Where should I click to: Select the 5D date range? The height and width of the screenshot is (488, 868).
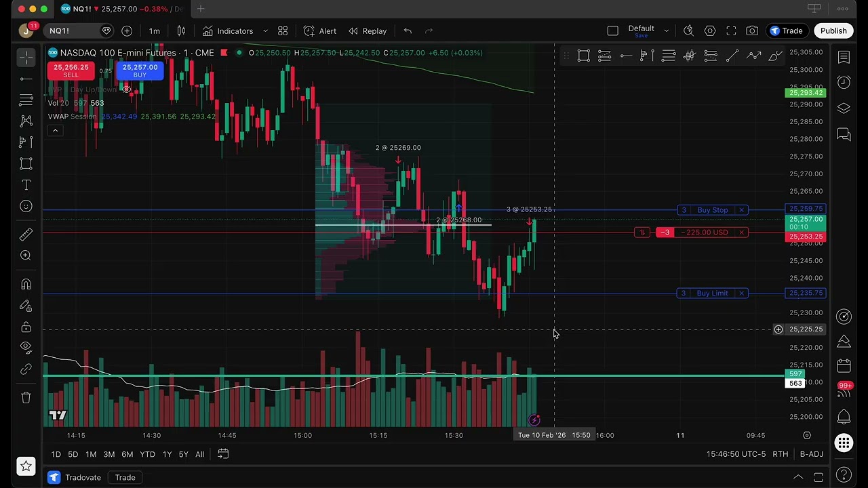click(73, 454)
